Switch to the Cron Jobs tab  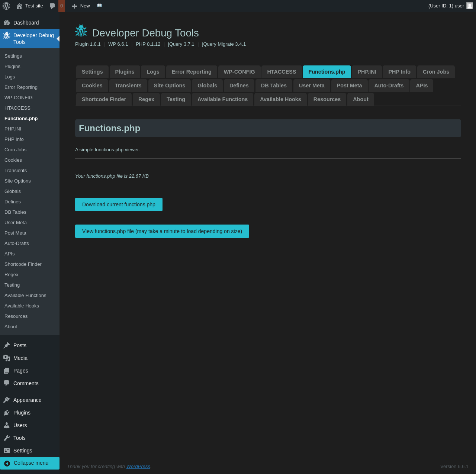coord(436,72)
